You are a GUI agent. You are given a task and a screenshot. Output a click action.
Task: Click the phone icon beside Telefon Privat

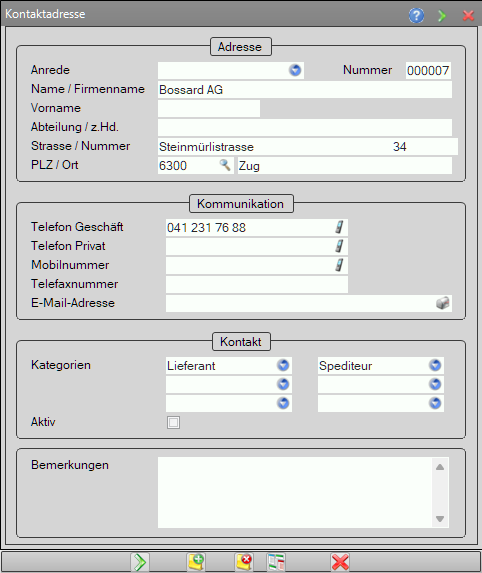(339, 246)
